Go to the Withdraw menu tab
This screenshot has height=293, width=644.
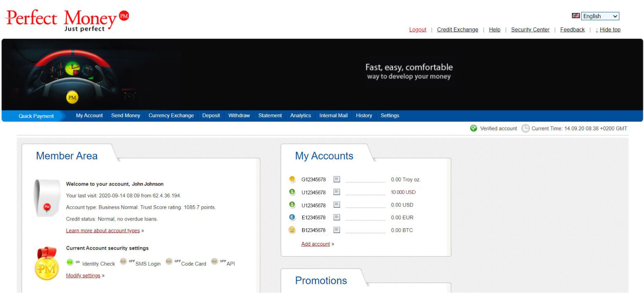coord(239,116)
